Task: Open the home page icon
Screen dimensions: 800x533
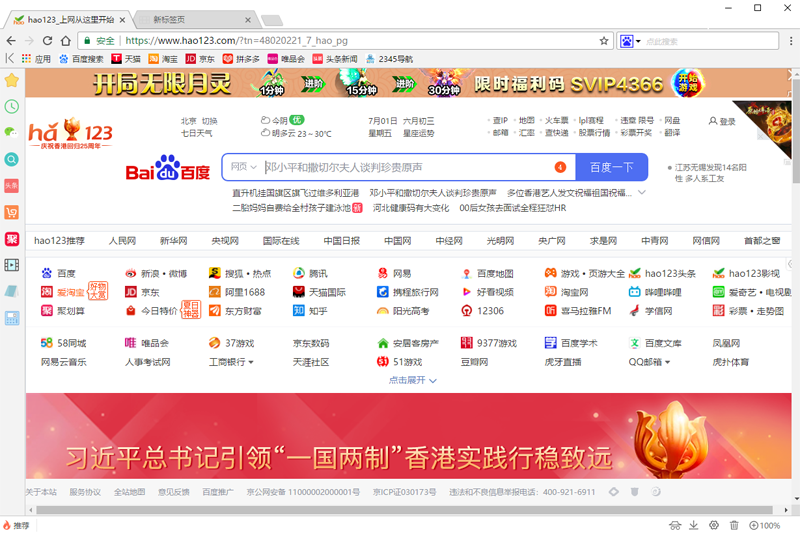Action: [65, 41]
